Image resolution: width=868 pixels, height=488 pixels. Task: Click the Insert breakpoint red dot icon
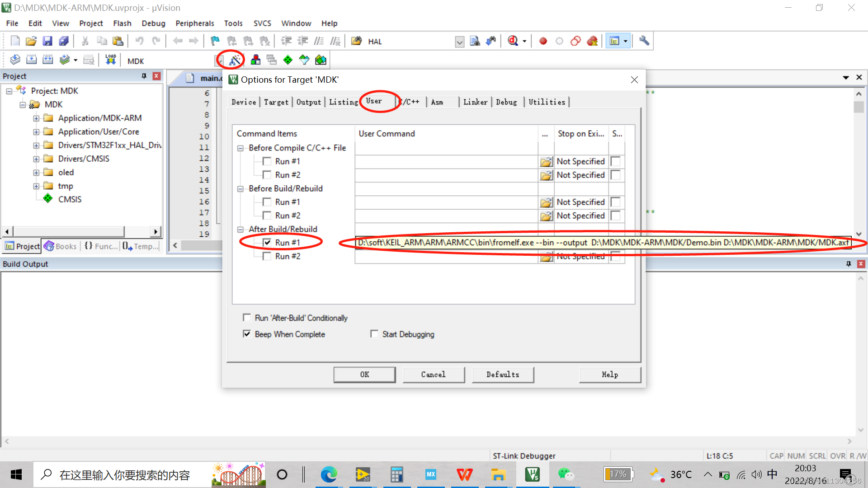(543, 41)
